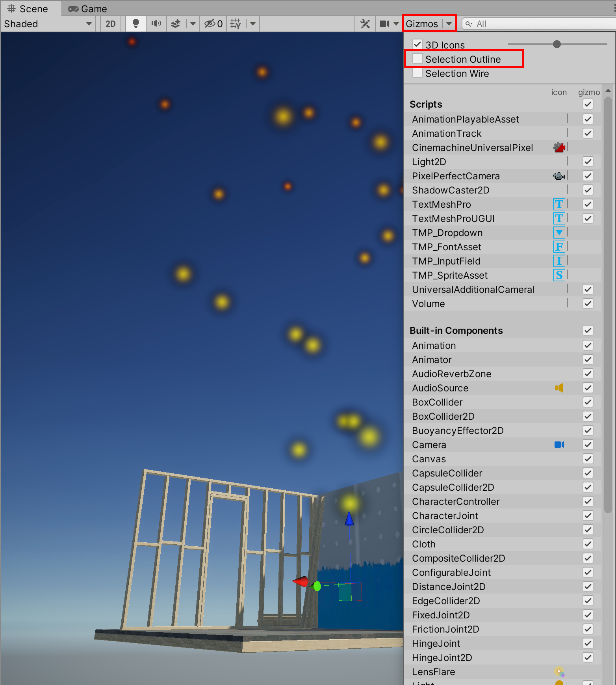Viewport: 616px width, 685px height.
Task: Toggle 2D view mode button
Action: (x=111, y=24)
